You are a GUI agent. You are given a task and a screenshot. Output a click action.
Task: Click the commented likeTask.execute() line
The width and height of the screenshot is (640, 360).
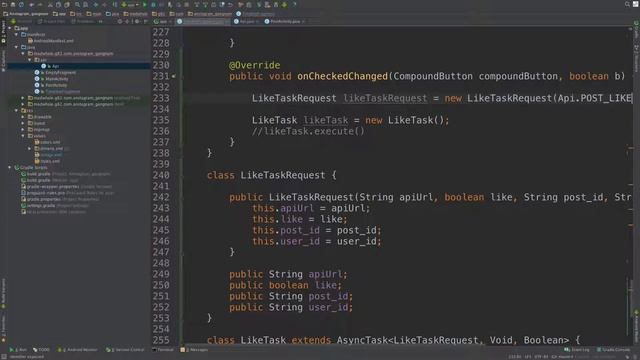coord(308,131)
